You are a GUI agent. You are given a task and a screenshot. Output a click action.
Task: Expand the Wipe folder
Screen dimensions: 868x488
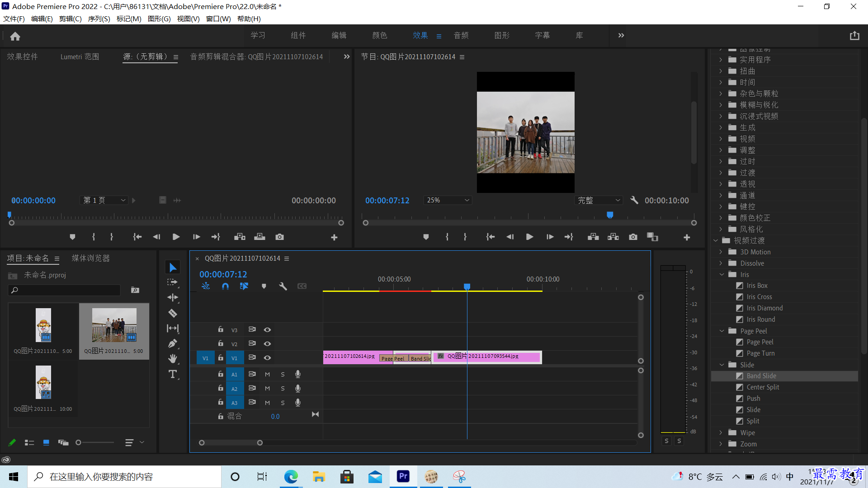click(721, 433)
